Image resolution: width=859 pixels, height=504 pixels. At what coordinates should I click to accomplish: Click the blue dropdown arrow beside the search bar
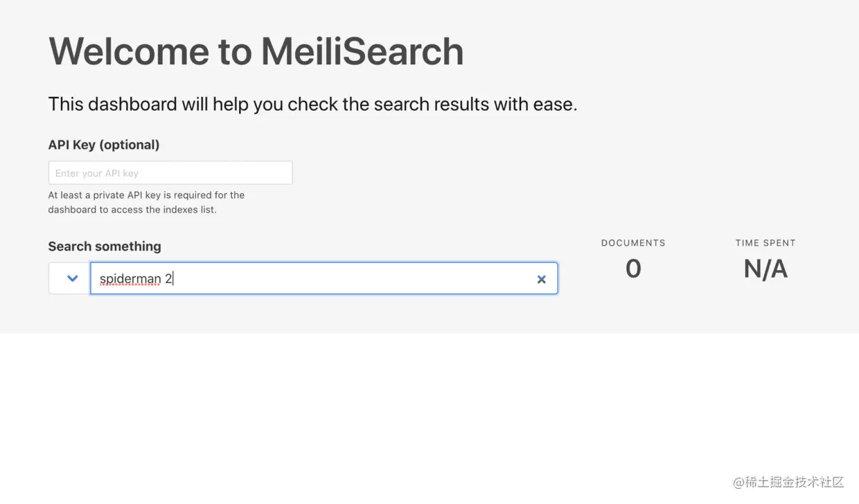click(x=69, y=278)
